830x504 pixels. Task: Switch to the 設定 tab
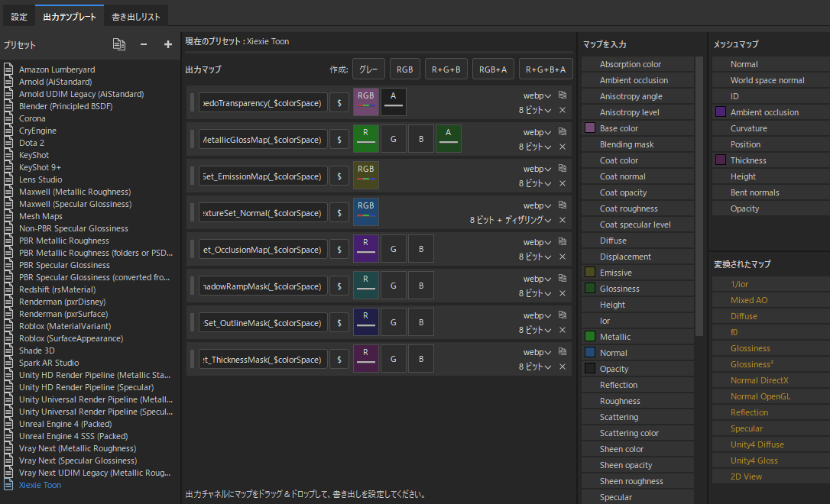tap(19, 16)
